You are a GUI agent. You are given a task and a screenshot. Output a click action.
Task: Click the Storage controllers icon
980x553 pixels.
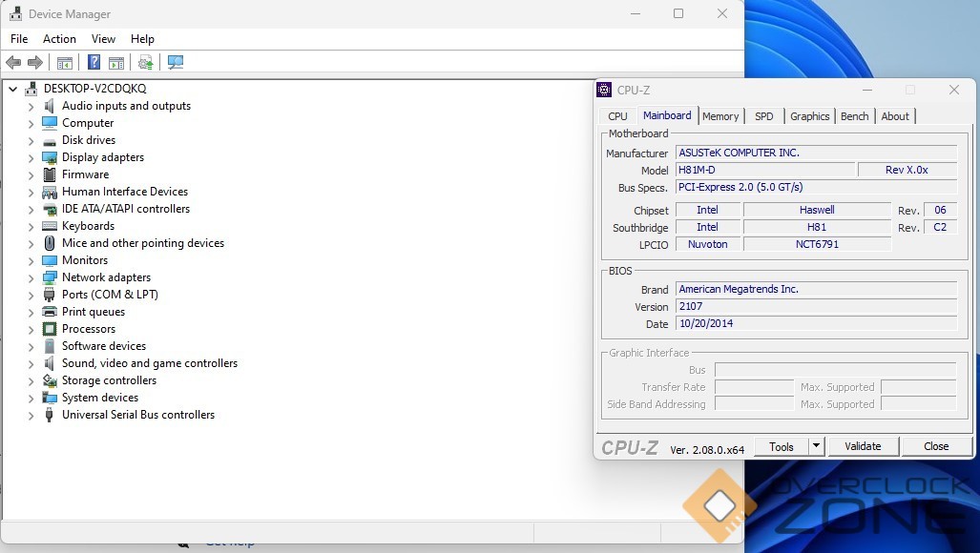click(50, 380)
